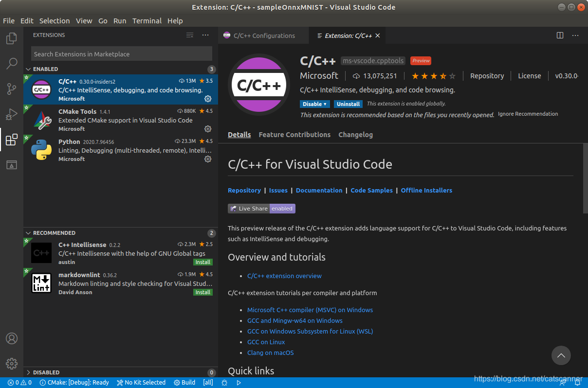Open Extensions panel more actions menu
588x388 pixels.
coord(205,35)
